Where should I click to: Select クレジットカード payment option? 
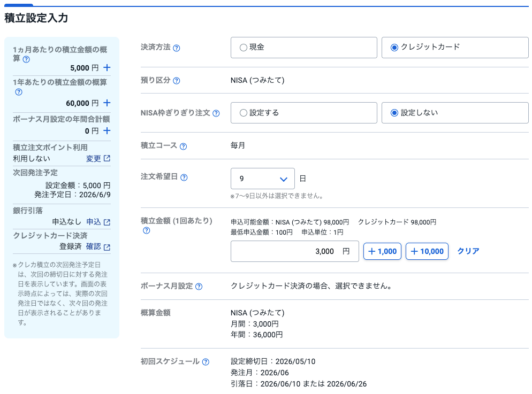pyautogui.click(x=394, y=48)
